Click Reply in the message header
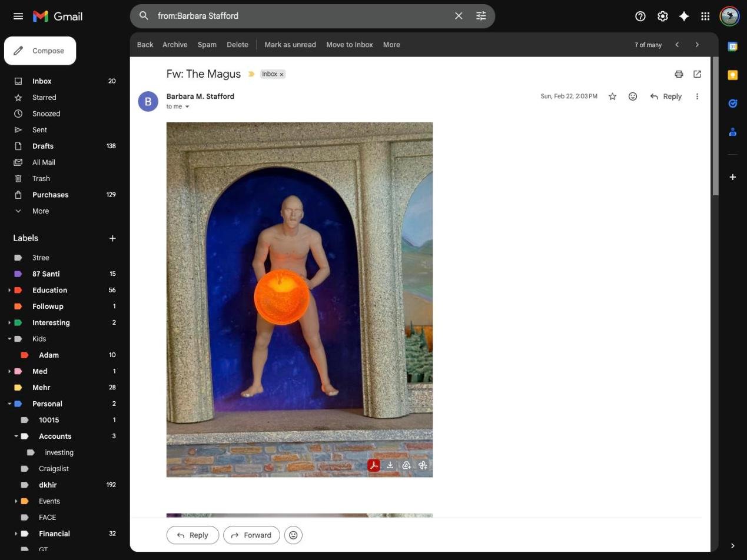 (666, 96)
